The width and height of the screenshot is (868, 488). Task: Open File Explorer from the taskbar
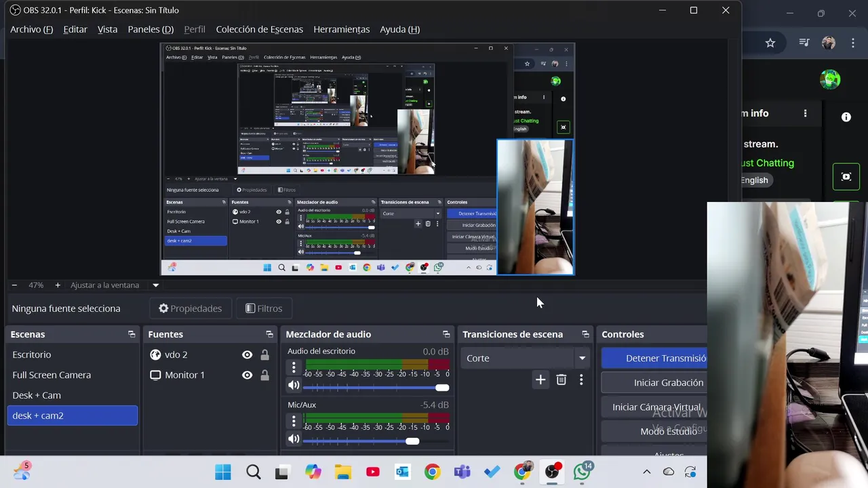coord(342,472)
